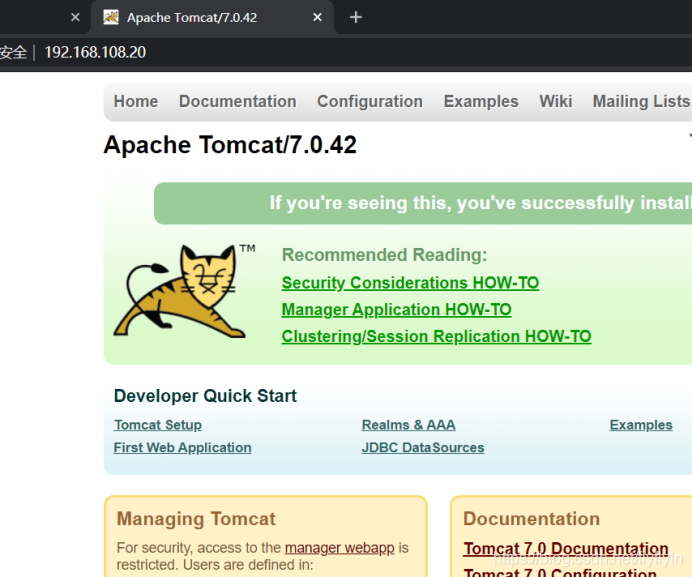Click the not-secure indicator in address bar
This screenshot has height=577, width=692.
pos(13,52)
